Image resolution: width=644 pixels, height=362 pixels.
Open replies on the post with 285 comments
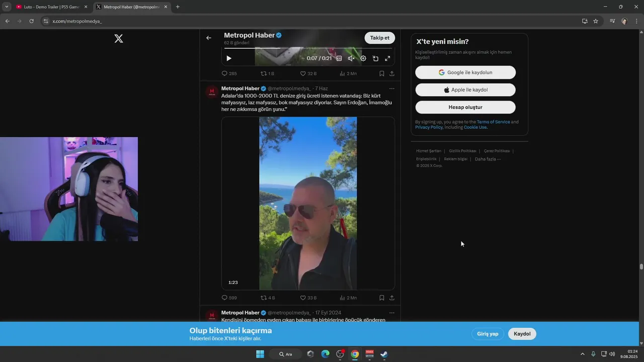229,73
